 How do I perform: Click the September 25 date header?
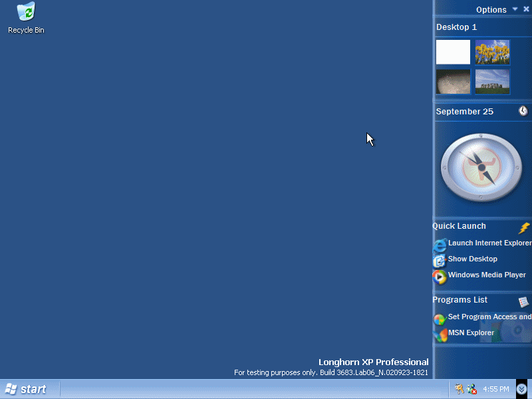pos(464,112)
